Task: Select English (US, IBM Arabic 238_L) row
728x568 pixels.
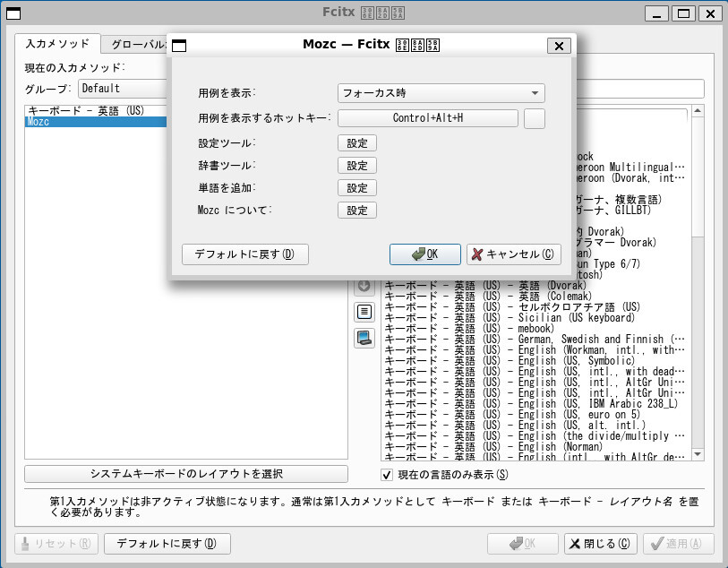Action: pyautogui.click(x=535, y=403)
